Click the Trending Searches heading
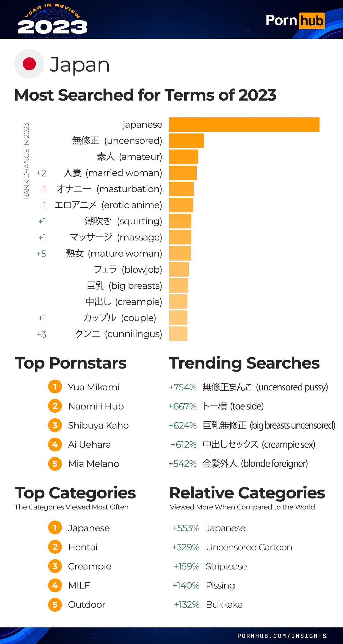 244,363
